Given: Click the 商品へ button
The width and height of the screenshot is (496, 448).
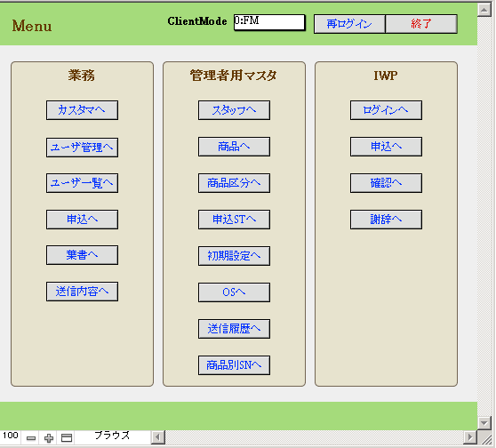Looking at the screenshot, I should tap(234, 147).
